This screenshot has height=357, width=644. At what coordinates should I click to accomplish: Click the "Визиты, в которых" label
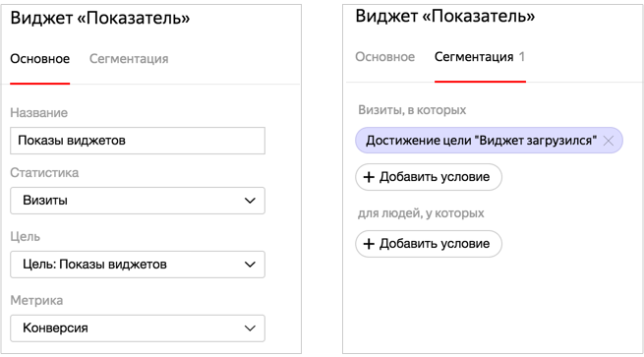[x=412, y=110]
